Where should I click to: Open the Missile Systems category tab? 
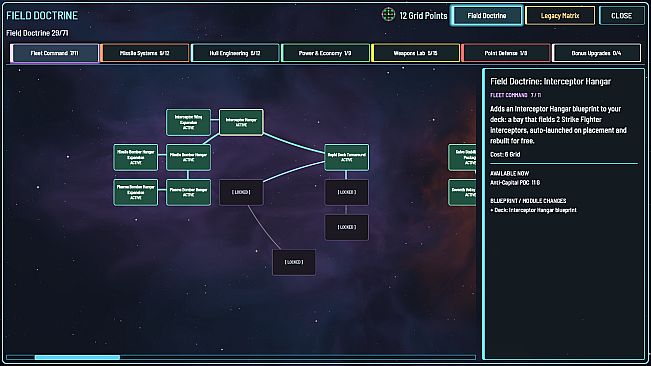[x=144, y=53]
